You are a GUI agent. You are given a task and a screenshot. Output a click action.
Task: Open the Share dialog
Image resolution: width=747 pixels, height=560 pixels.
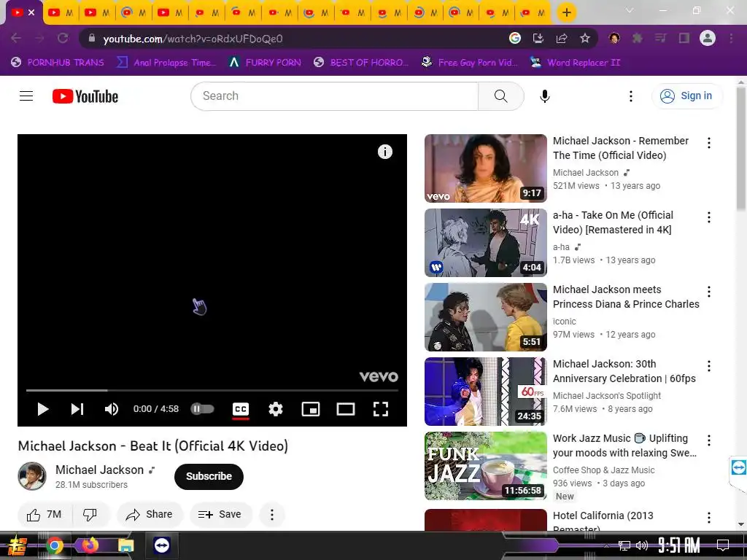150,514
